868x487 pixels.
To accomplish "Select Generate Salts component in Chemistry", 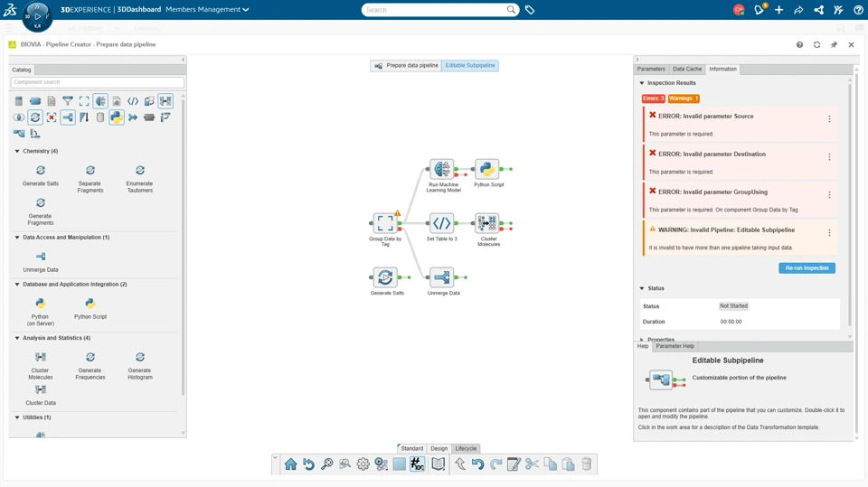I will (41, 175).
